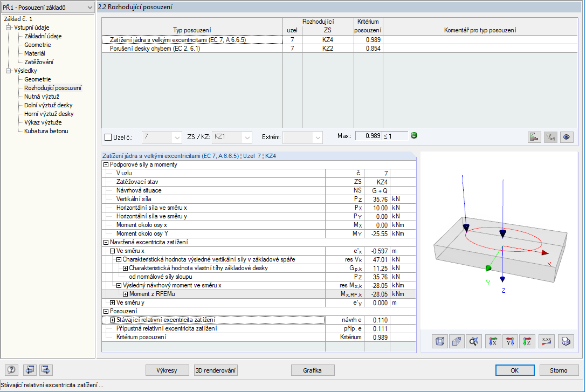Select Základní údaje in the tree

point(43,36)
